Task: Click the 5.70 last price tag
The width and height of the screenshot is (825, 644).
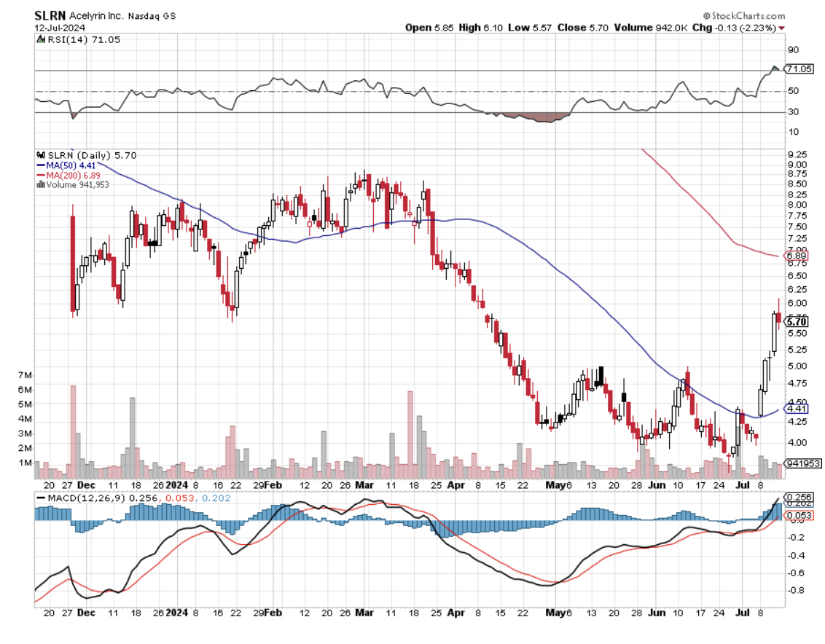Action: click(797, 321)
